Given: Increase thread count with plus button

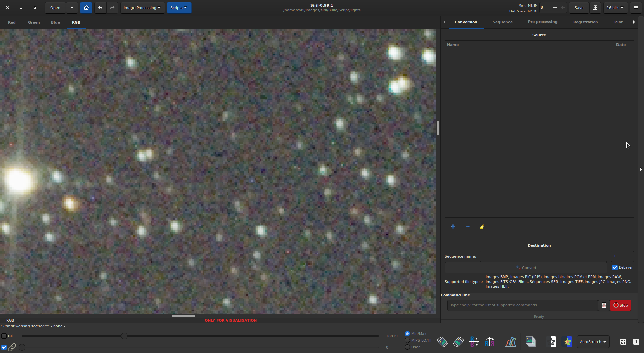Looking at the screenshot, I should tap(563, 8).
